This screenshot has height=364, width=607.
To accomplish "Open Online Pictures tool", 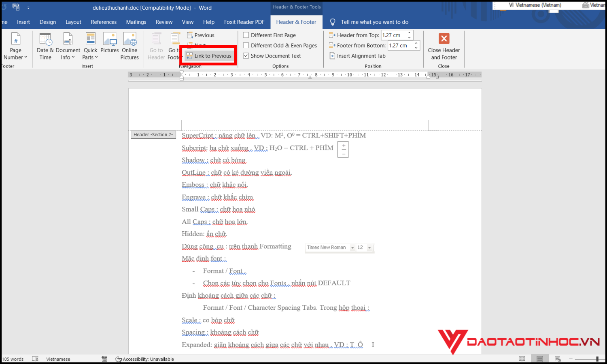I will click(x=129, y=39).
